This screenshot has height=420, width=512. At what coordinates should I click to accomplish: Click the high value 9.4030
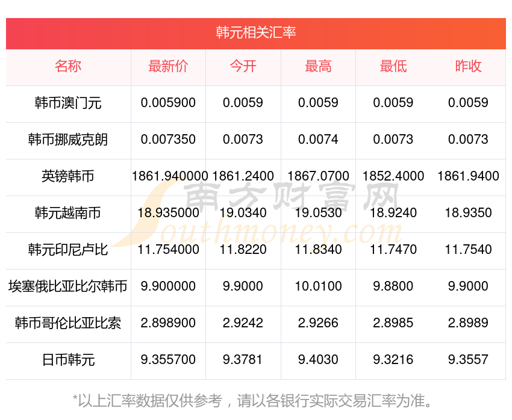(318, 360)
